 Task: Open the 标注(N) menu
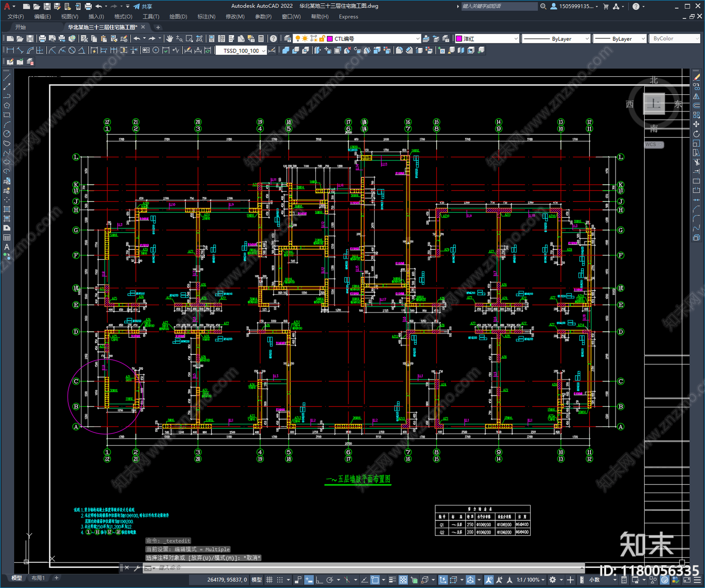pos(206,17)
